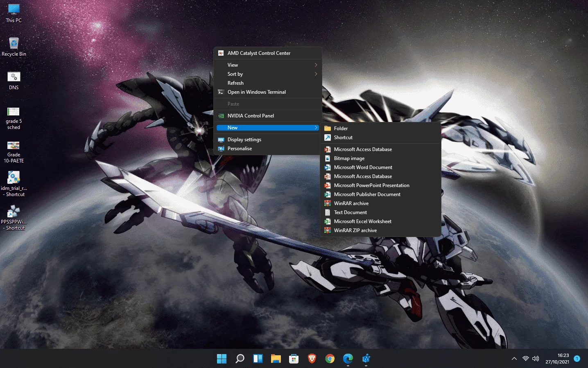Select the Grade 10-PAETE file icon

pos(14,151)
